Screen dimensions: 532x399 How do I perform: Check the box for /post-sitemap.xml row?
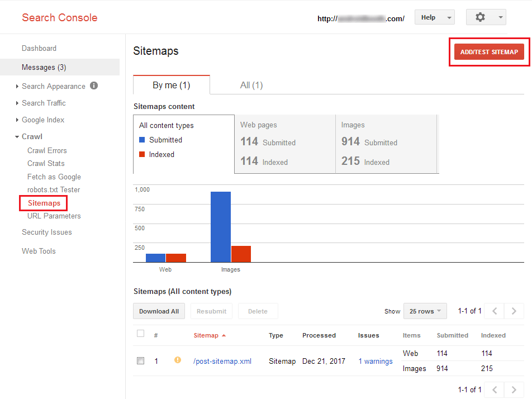click(140, 360)
